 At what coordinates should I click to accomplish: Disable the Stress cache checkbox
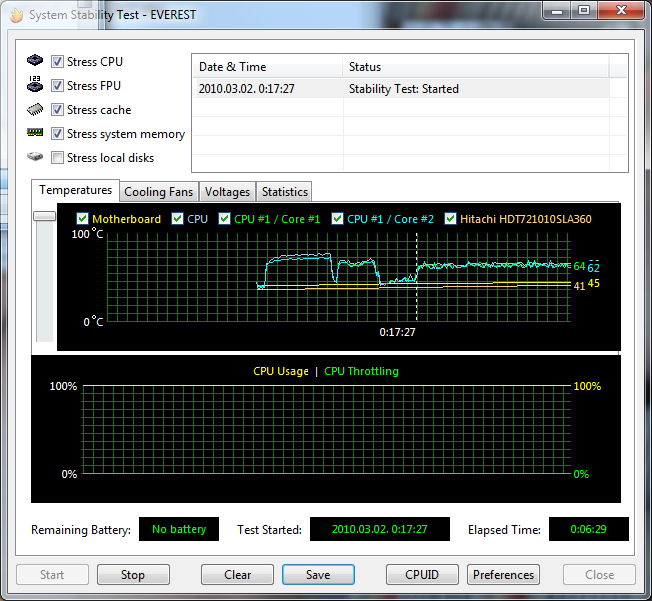[x=57, y=110]
